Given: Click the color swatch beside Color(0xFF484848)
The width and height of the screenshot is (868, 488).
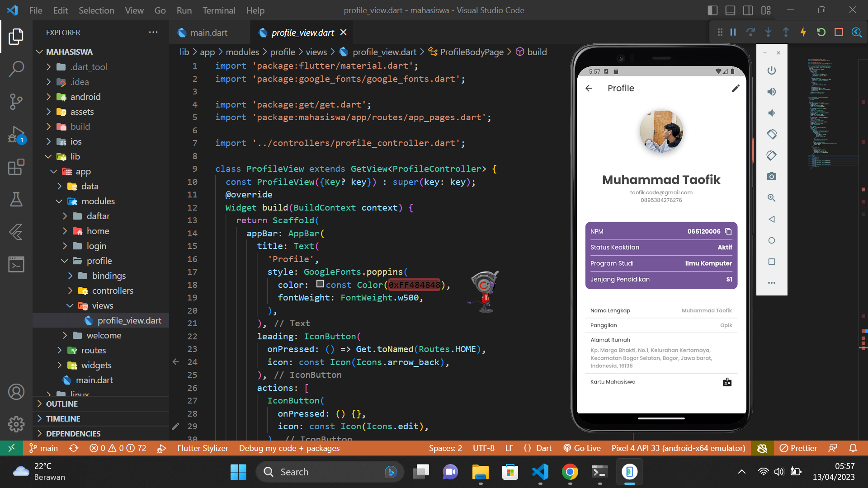Looking at the screenshot, I should coord(320,284).
